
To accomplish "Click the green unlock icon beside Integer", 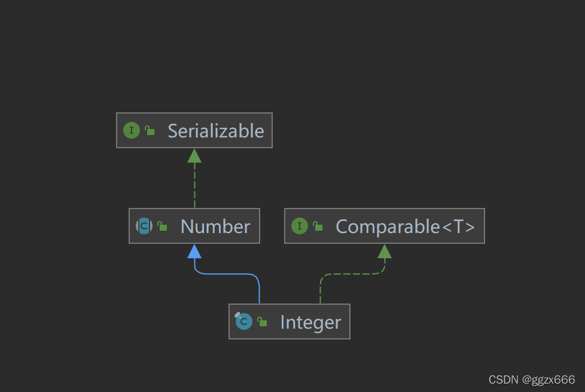I will coord(262,321).
